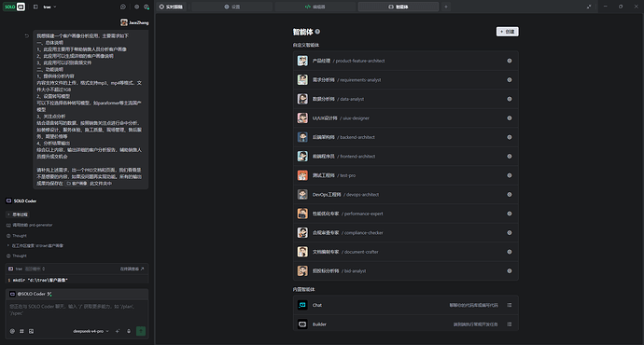Expand the 在工作区搜索 step

(x=35, y=246)
